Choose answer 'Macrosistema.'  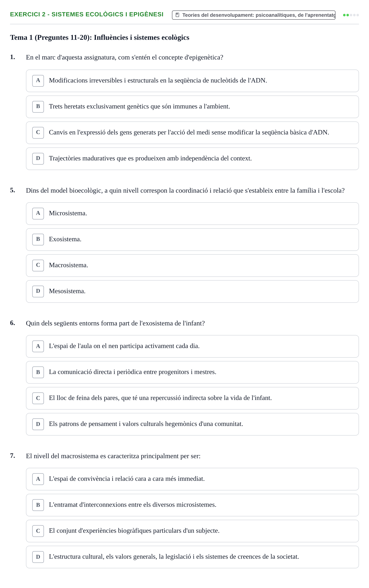[x=192, y=266]
